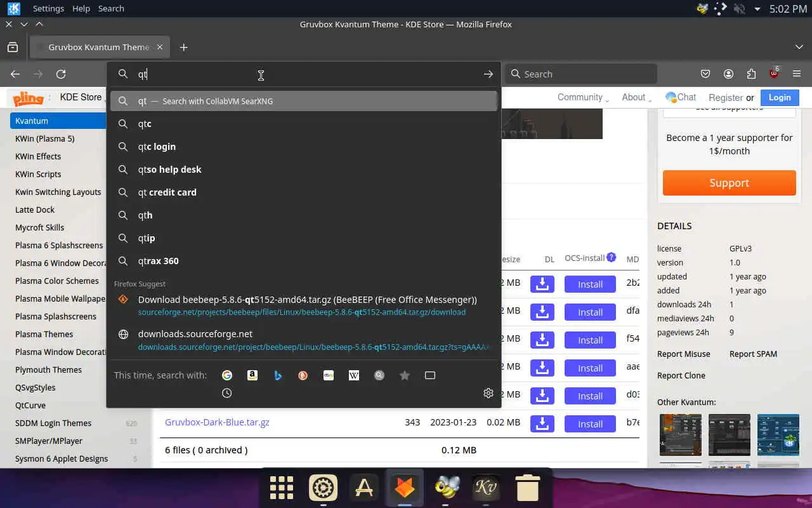The width and height of the screenshot is (812, 508).
Task: Click the download icon in the f54 row
Action: (x=542, y=340)
